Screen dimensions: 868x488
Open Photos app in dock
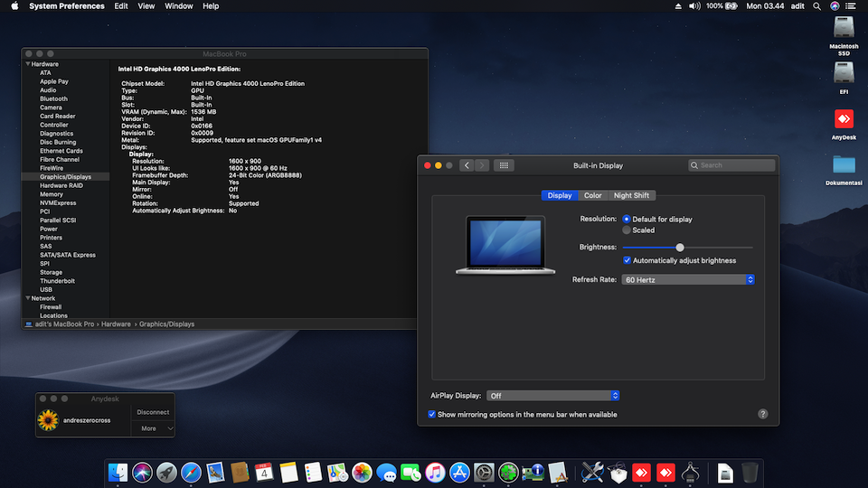pos(362,473)
